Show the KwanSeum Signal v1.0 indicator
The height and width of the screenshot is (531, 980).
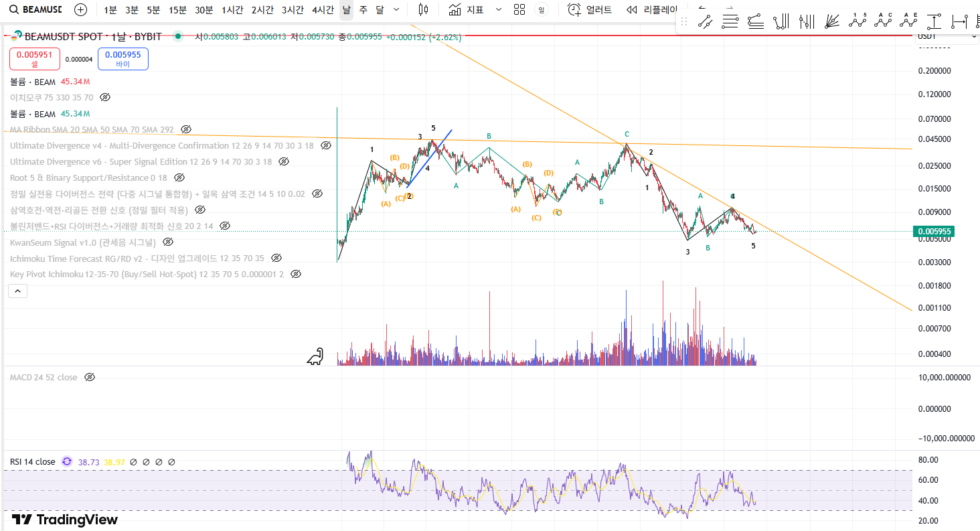pyautogui.click(x=168, y=242)
